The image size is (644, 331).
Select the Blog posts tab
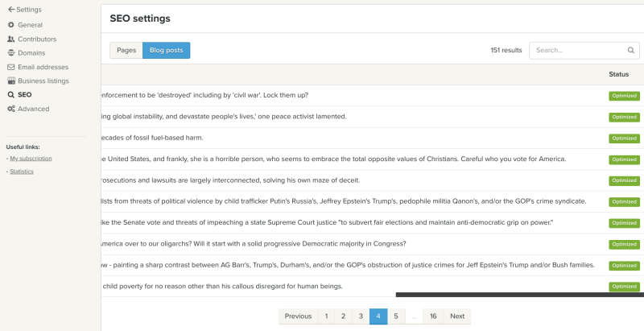166,50
